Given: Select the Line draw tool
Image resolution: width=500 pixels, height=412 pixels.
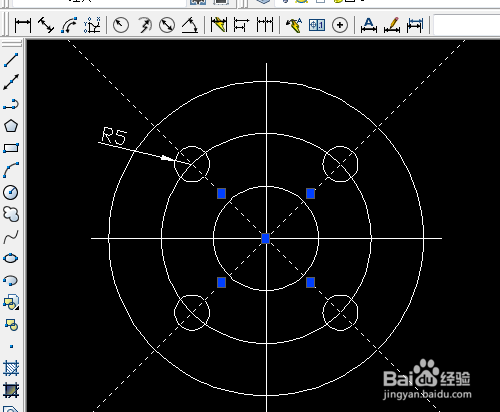Looking at the screenshot, I should click(11, 60).
